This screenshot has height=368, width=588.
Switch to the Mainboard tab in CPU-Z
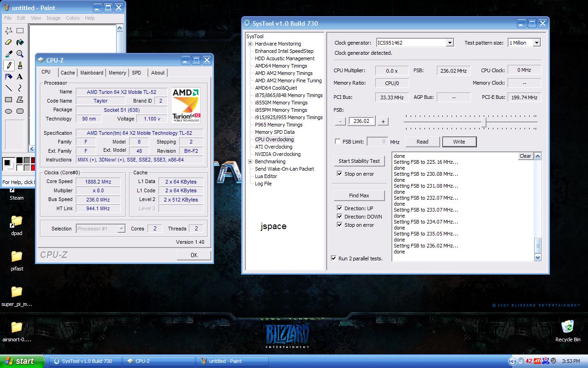[92, 73]
